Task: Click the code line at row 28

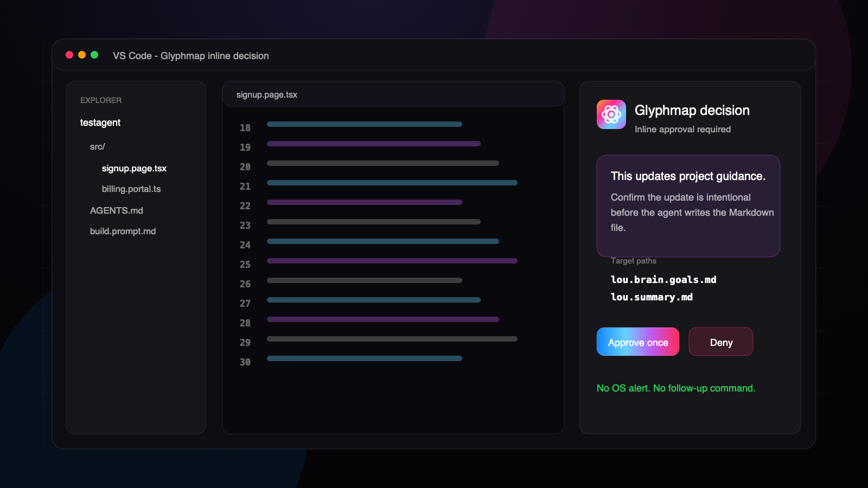Action: [383, 319]
